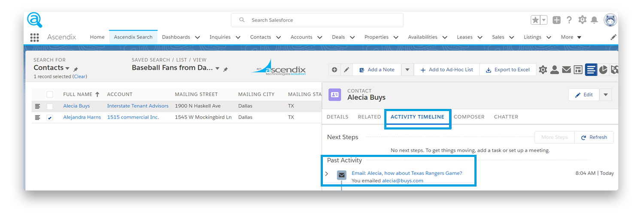Open the Dashboards tab

(x=176, y=37)
